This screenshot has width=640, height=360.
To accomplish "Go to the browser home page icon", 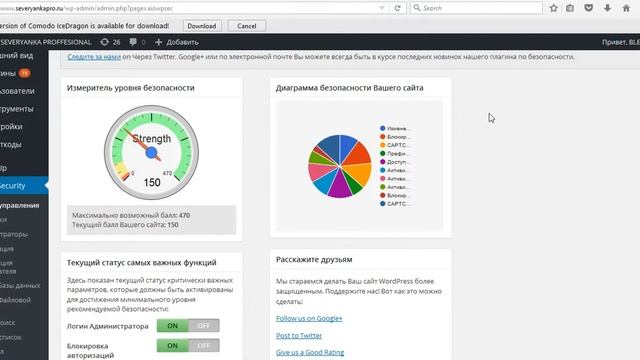I will coord(626,8).
